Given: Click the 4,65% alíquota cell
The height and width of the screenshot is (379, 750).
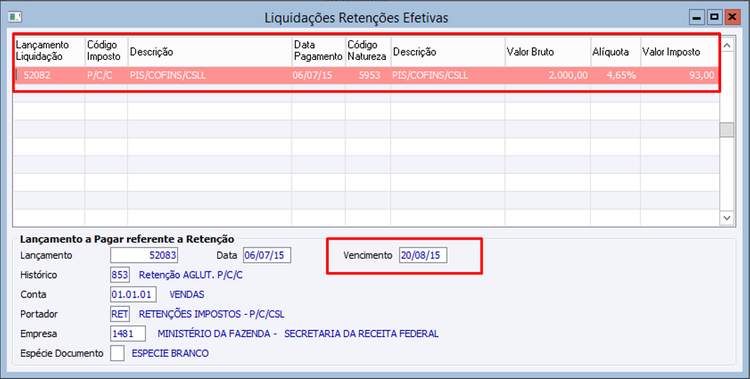Looking at the screenshot, I should click(x=616, y=75).
